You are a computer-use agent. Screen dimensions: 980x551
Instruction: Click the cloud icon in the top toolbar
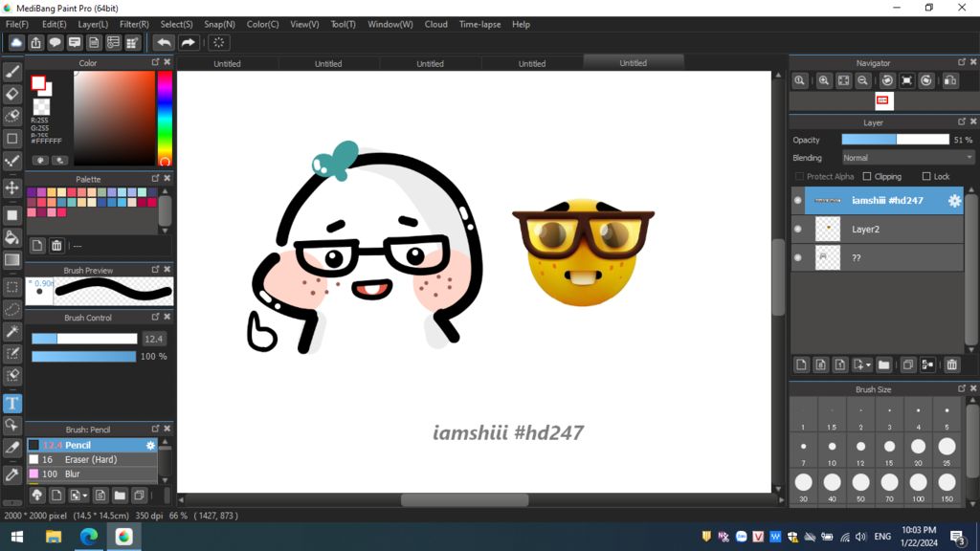point(16,42)
